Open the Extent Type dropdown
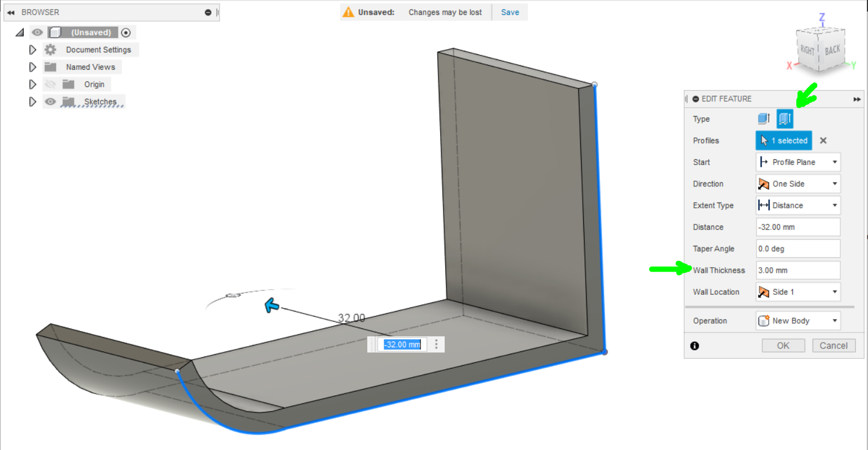This screenshot has height=450, width=868. [798, 205]
